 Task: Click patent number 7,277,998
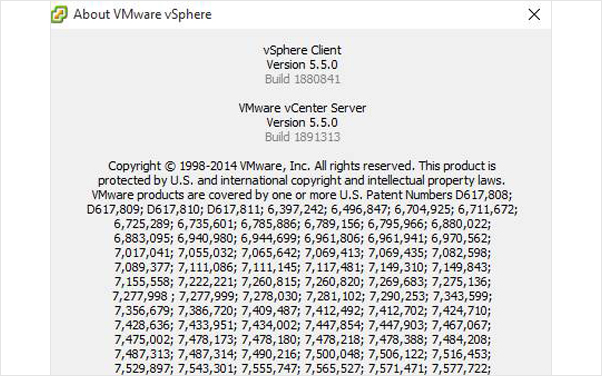pos(140,296)
